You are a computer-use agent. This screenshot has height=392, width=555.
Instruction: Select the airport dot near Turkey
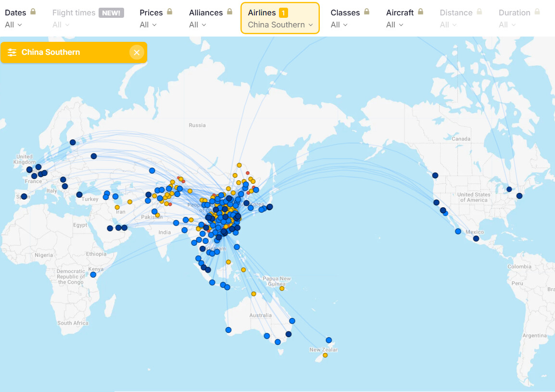coord(79,195)
